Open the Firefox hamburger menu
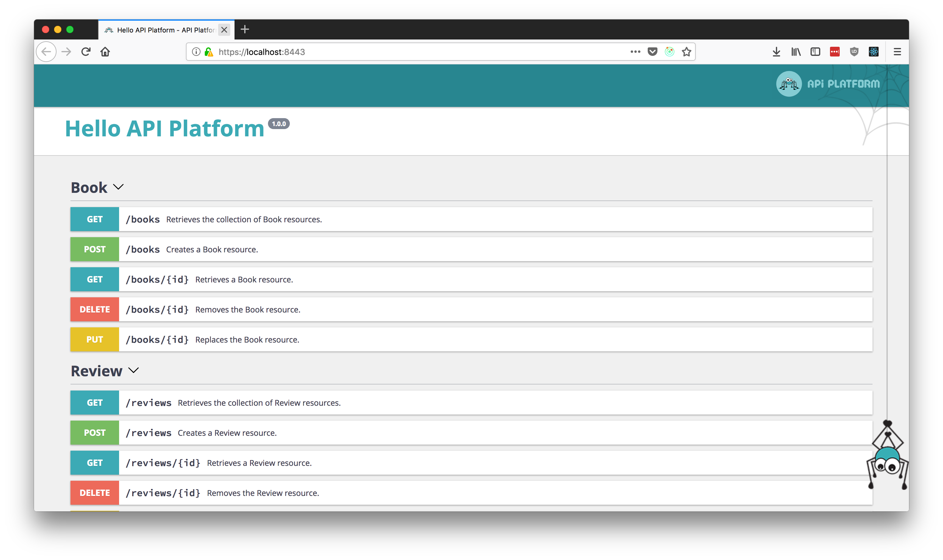 tap(897, 52)
